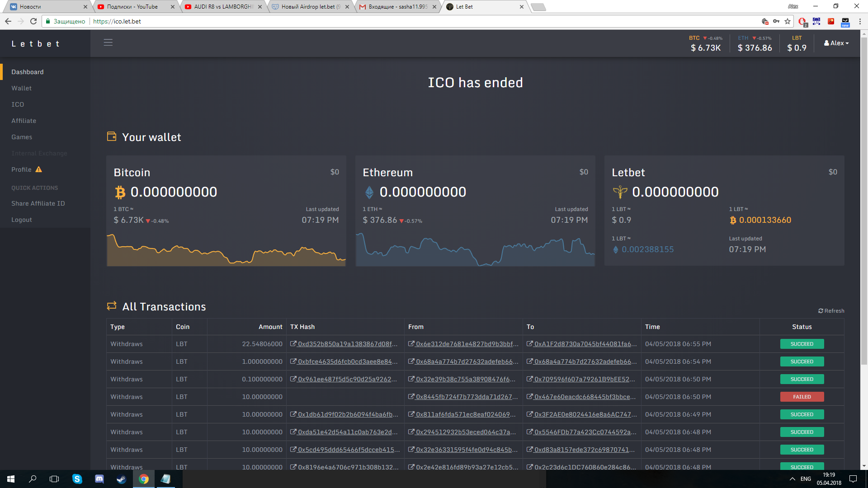Click the page vertical scrollbar thumb

click(x=864, y=201)
